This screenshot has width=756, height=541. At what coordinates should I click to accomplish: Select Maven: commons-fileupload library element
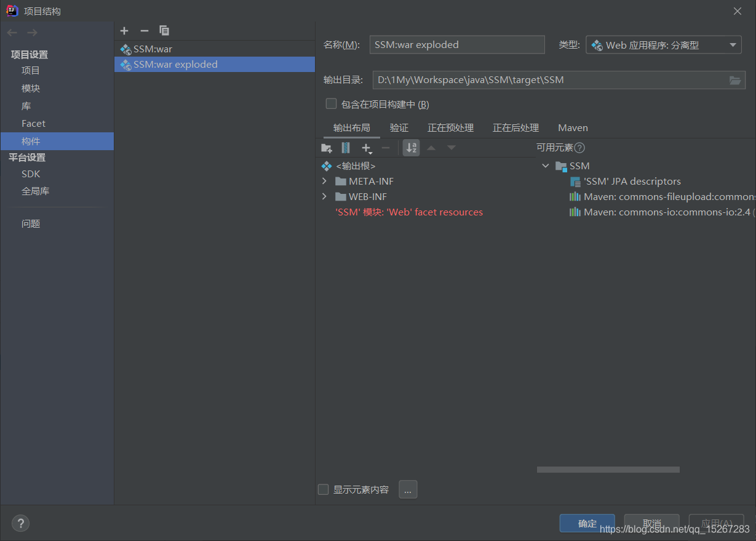pos(662,197)
